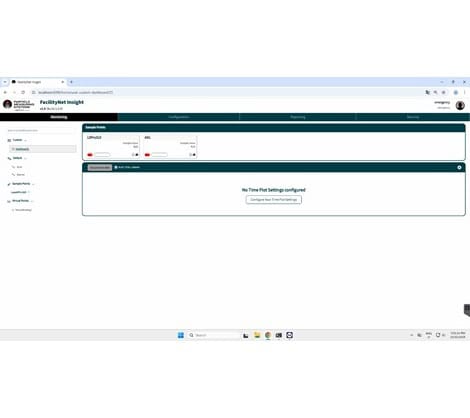The height and width of the screenshot is (418, 470).
Task: Show hidden system tray icons
Action: click(x=411, y=335)
